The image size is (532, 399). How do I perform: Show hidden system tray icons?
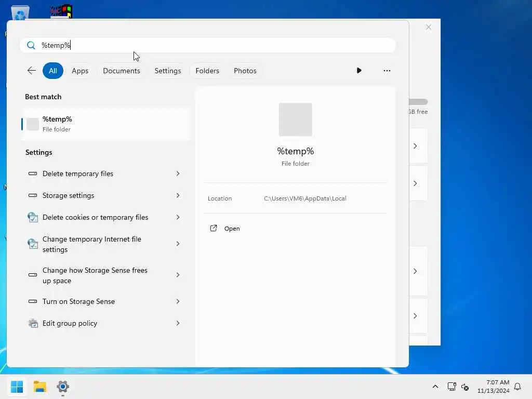click(x=435, y=387)
